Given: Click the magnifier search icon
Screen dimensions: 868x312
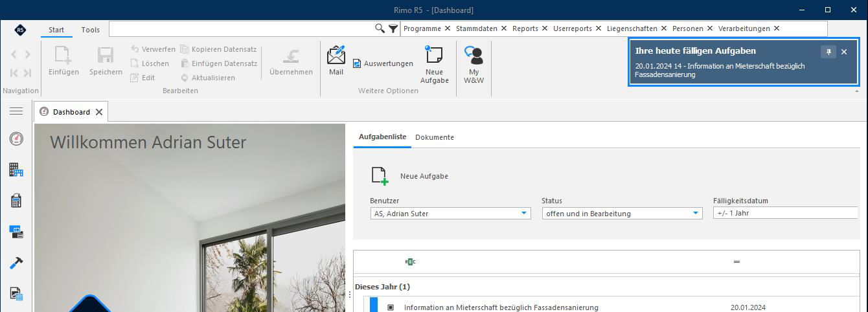Looking at the screenshot, I should [x=380, y=28].
